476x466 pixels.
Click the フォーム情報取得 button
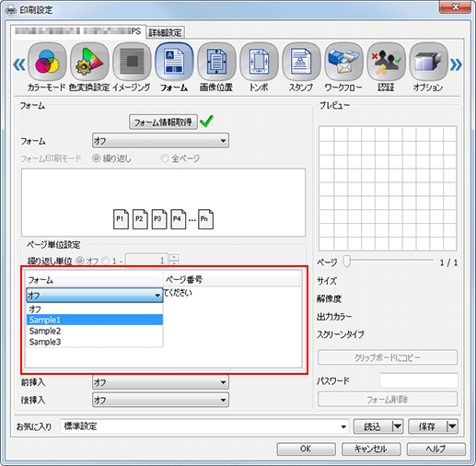[163, 122]
